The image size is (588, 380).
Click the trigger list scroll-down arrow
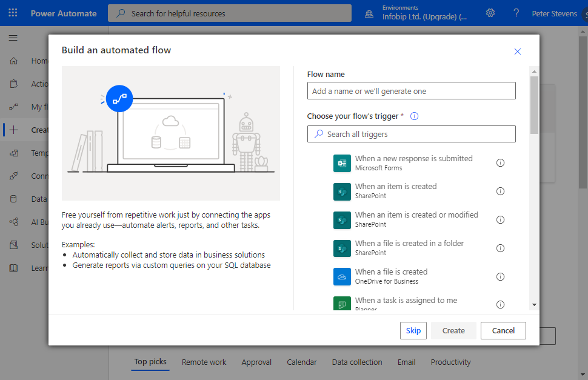point(533,305)
